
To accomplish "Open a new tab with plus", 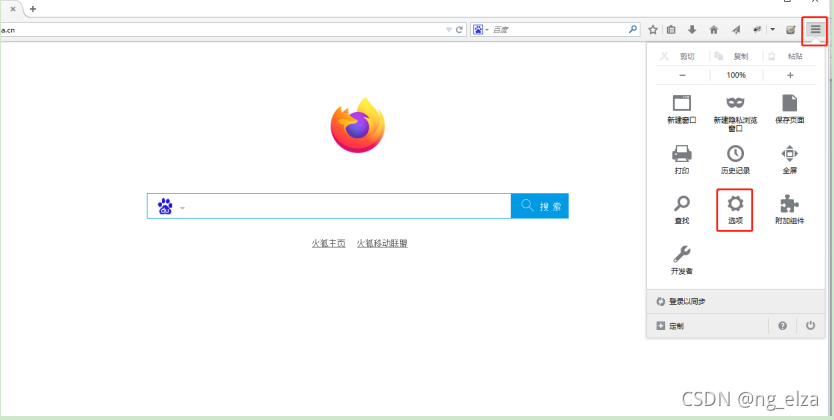I will 33,9.
